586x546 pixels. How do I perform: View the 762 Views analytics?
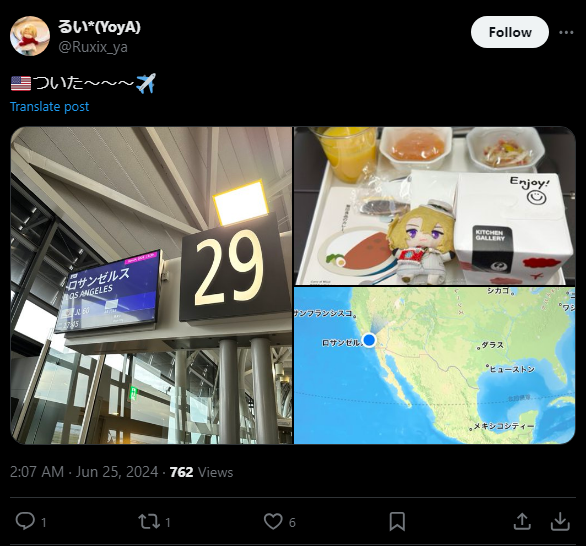click(201, 472)
